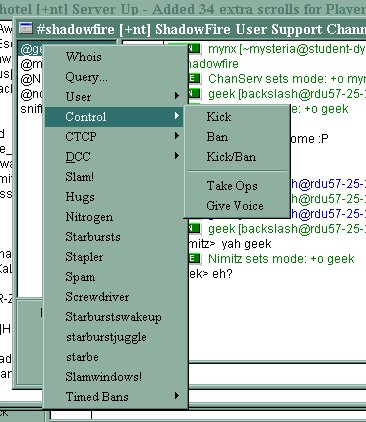Click 'mynx [~mysteria@student' join line
The width and height of the screenshot is (366, 422).
(287, 49)
